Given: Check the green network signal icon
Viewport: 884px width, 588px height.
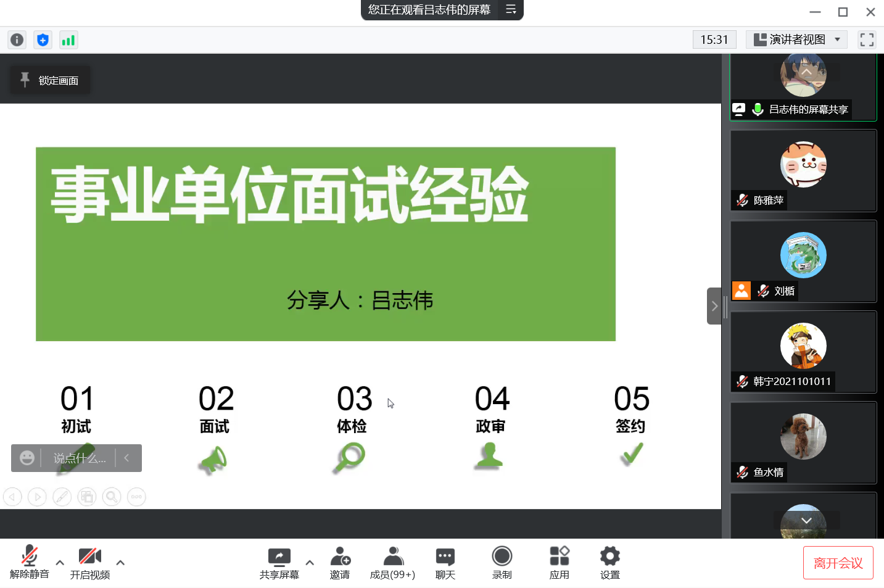Looking at the screenshot, I should point(68,40).
